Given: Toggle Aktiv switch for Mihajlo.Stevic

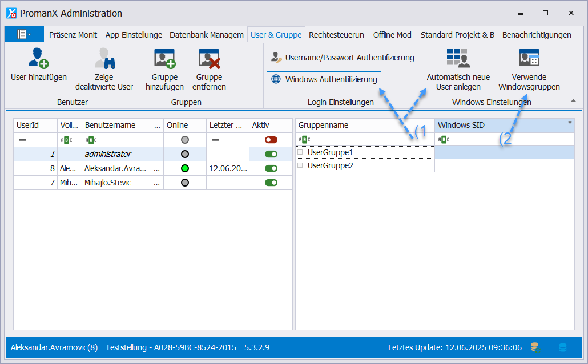Looking at the screenshot, I should pos(271,183).
